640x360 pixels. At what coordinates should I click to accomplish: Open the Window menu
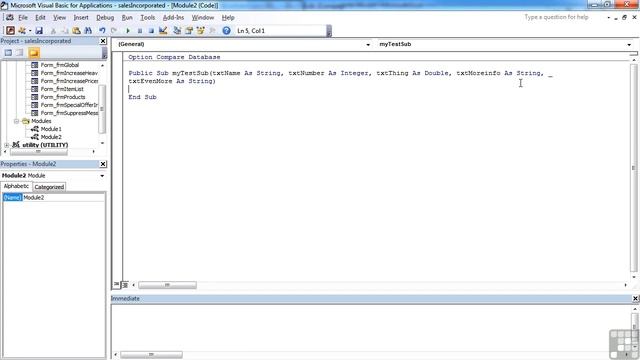(203, 18)
